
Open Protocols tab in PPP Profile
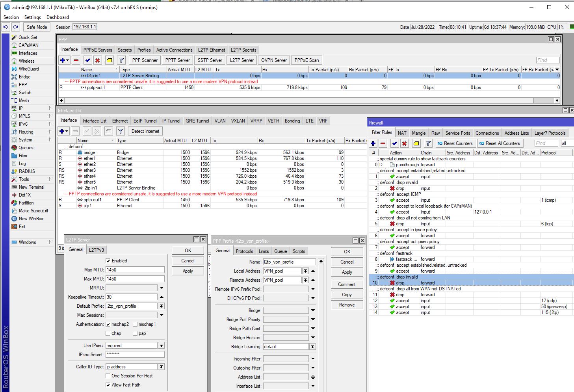click(x=244, y=251)
